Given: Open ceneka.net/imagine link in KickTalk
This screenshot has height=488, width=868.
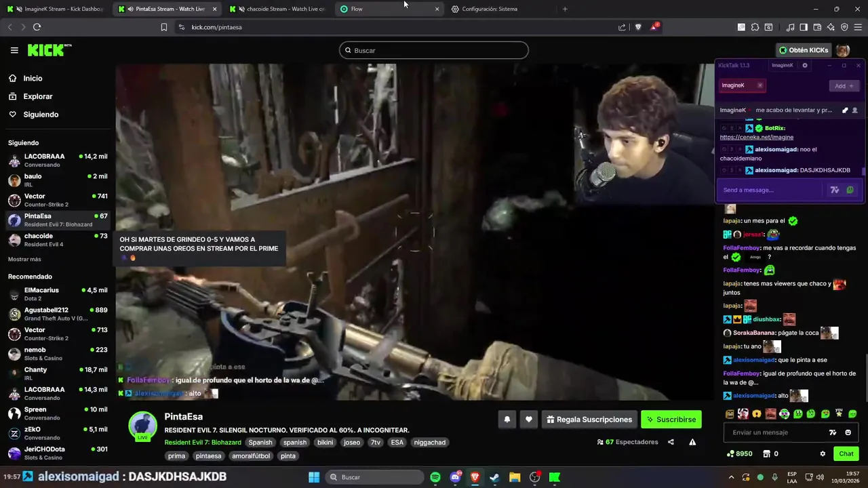Looking at the screenshot, I should click(x=756, y=137).
